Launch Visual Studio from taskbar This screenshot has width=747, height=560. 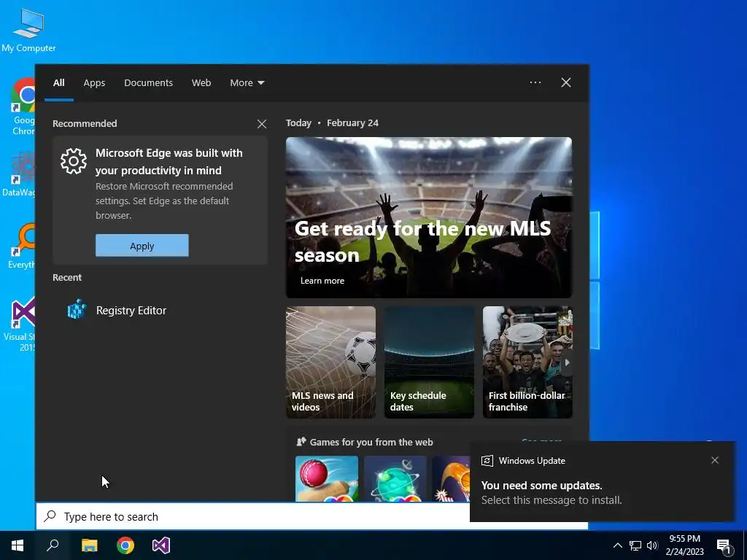161,545
